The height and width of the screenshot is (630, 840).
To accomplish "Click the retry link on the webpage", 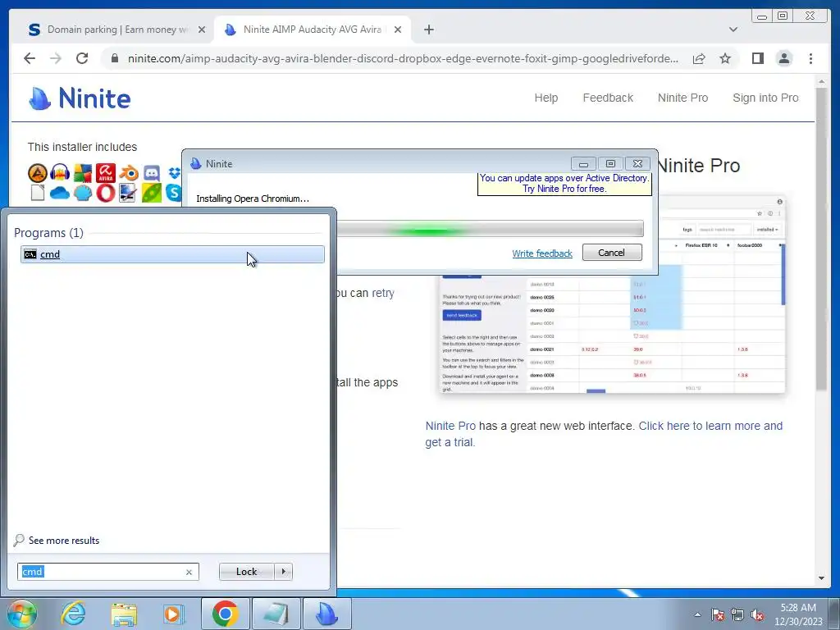I will point(383,293).
